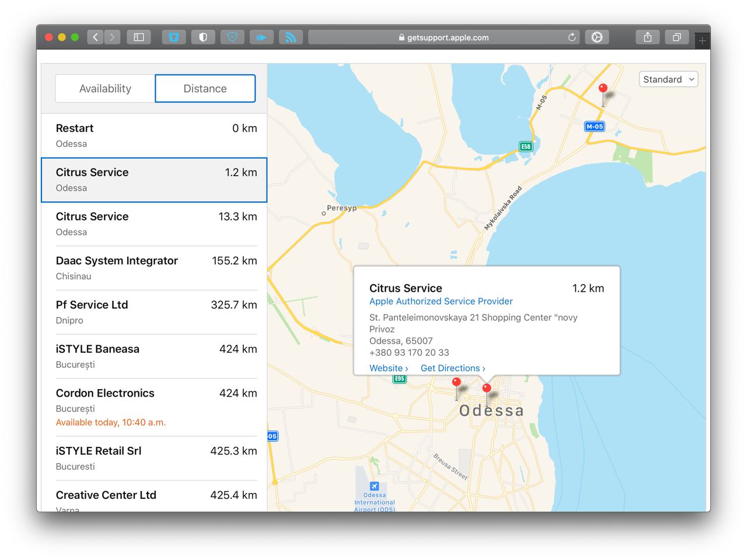
Task: Click the E95 road marker on map
Action: coord(399,379)
